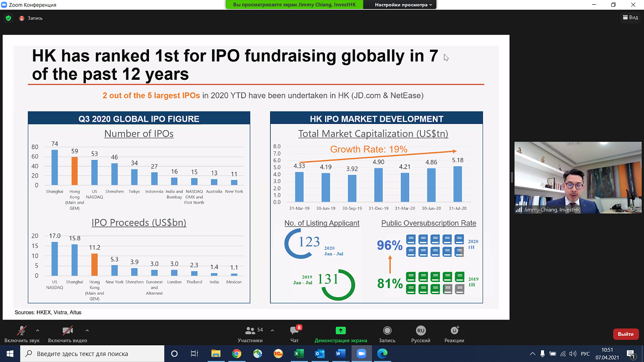Click the green encryption shield icon
The height and width of the screenshot is (362, 644).
(8, 18)
